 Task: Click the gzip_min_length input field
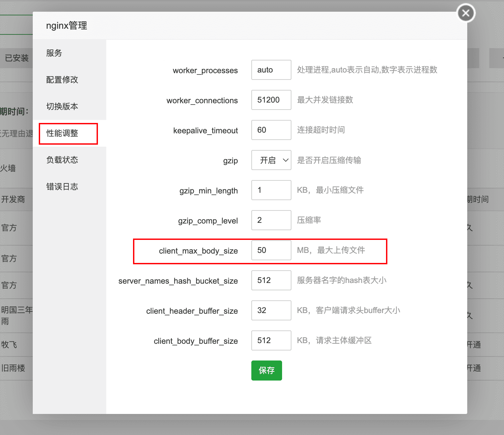pyautogui.click(x=271, y=190)
